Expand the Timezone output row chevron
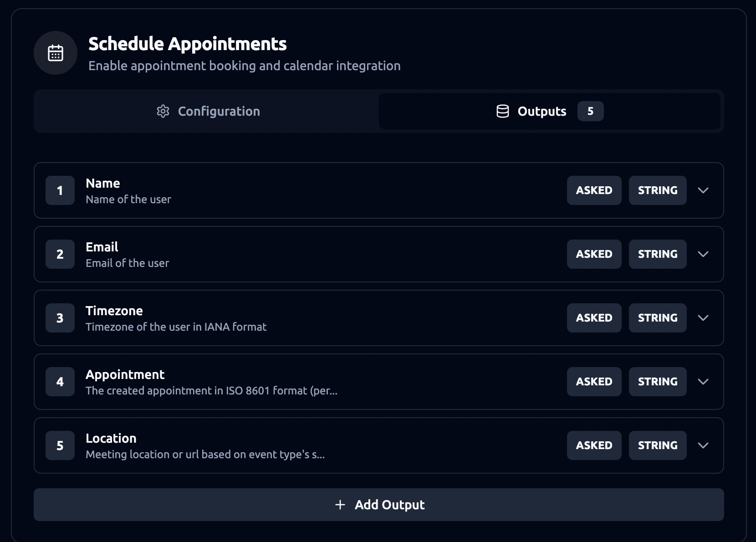Image resolution: width=756 pixels, height=542 pixels. pyautogui.click(x=703, y=318)
